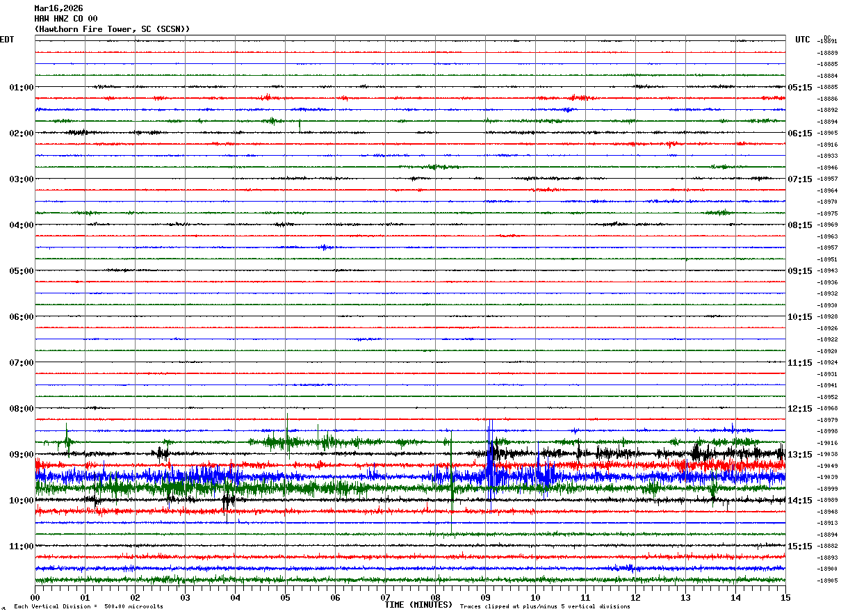
Task: Select minute tick label 07 on time axis
Action: pyautogui.click(x=385, y=597)
